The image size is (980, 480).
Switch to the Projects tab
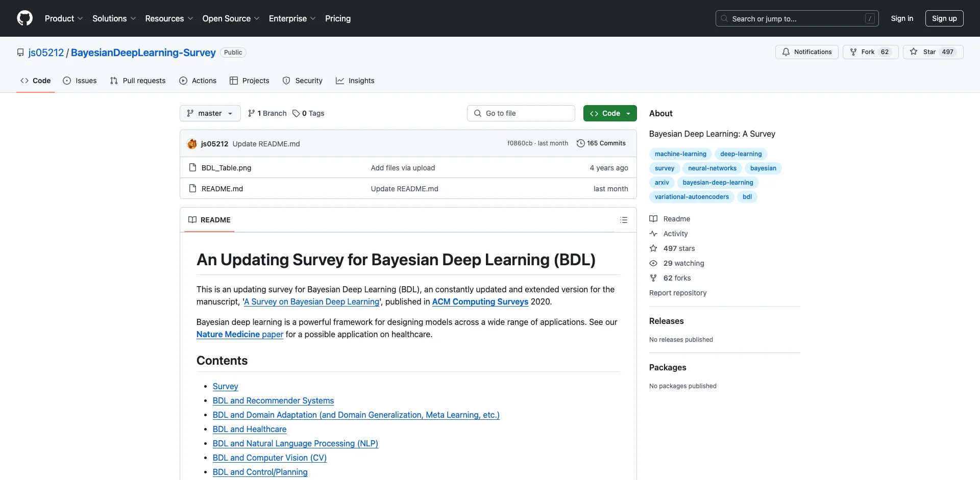[250, 81]
